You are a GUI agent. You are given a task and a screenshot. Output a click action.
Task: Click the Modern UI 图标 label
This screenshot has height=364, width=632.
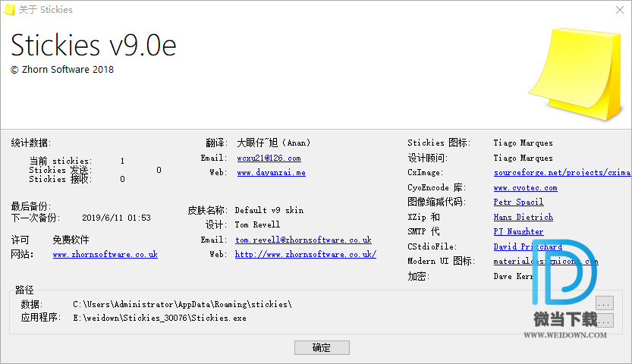coord(442,261)
